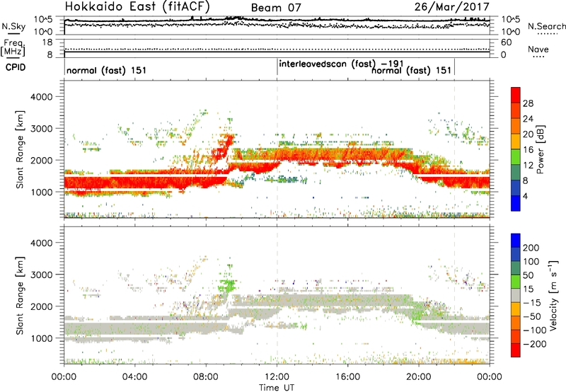566x392 pixels.
Task: Click the gray segment of velocity colorbar
Action: [x=516, y=295]
